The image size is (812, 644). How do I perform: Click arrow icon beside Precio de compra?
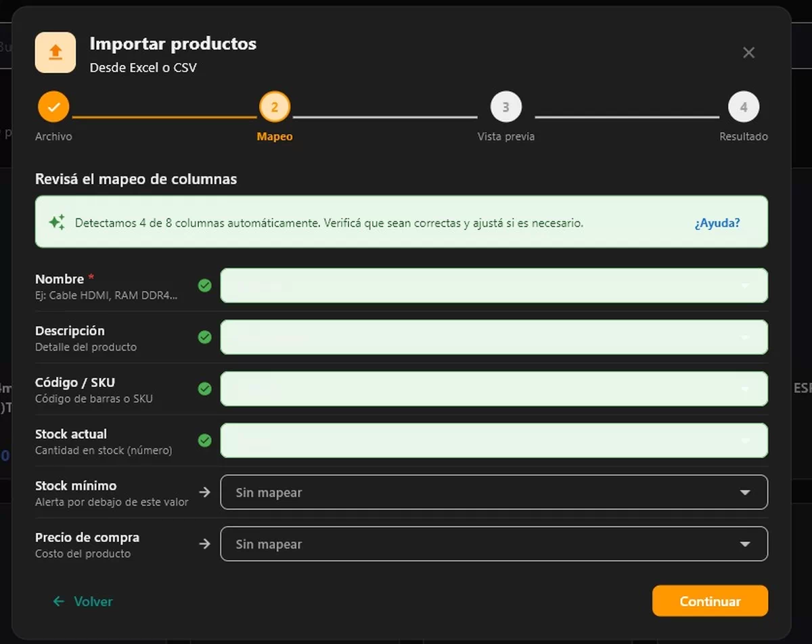click(x=204, y=544)
